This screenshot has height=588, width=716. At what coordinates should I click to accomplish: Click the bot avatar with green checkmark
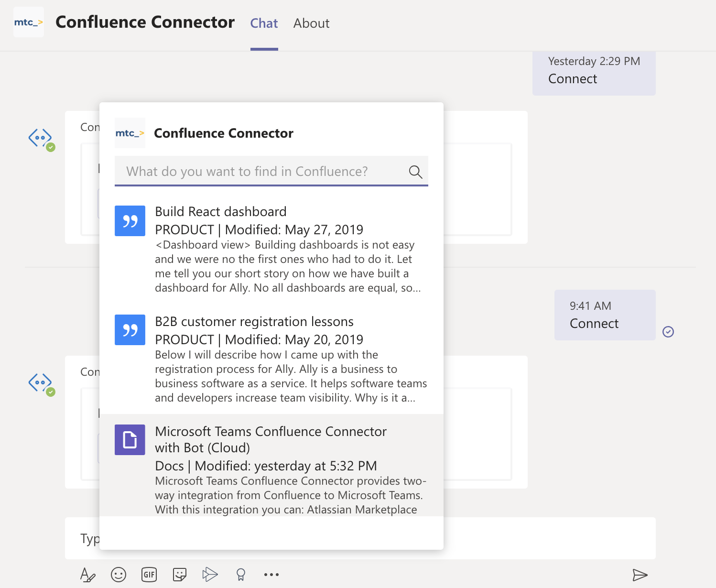coord(41,138)
